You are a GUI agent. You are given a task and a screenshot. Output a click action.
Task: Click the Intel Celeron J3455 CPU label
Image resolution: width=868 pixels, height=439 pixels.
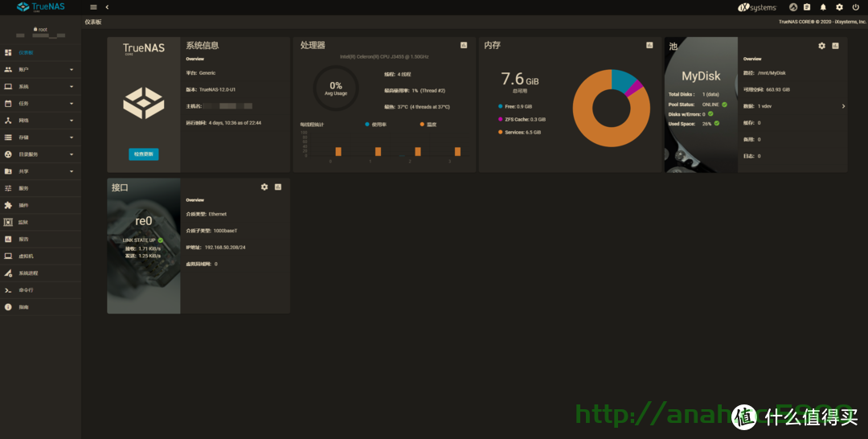pyautogui.click(x=384, y=56)
